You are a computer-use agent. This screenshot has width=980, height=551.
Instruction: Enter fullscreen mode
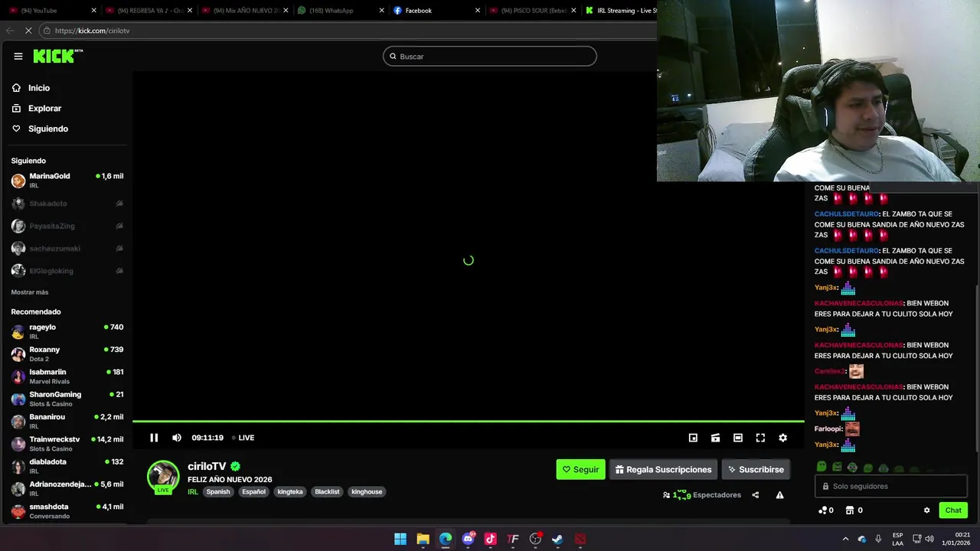(760, 438)
